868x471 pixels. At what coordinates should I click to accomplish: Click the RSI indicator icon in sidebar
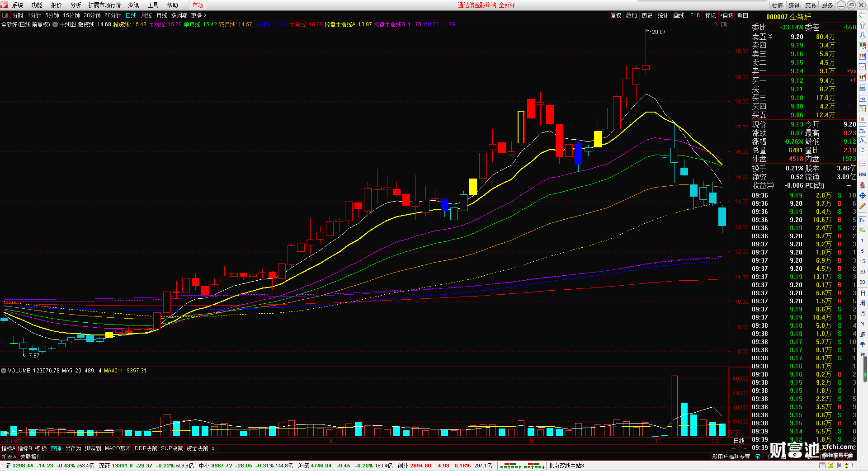coord(863,174)
